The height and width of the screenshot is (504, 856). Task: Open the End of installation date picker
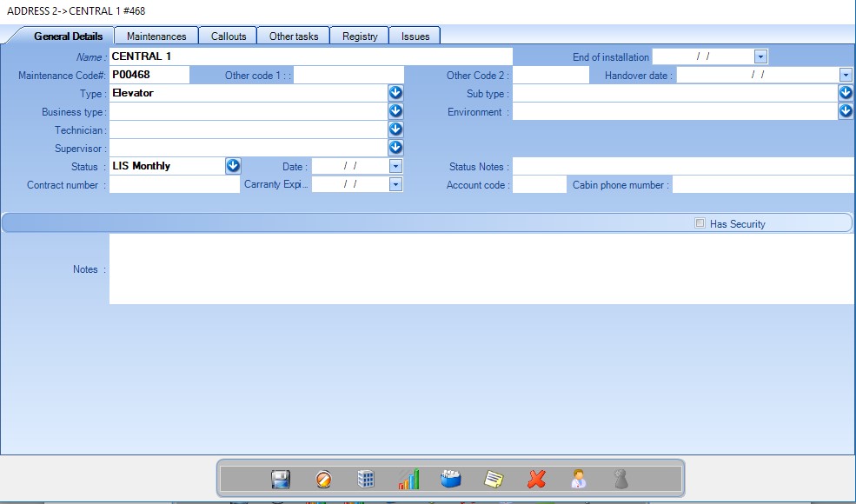coord(760,56)
